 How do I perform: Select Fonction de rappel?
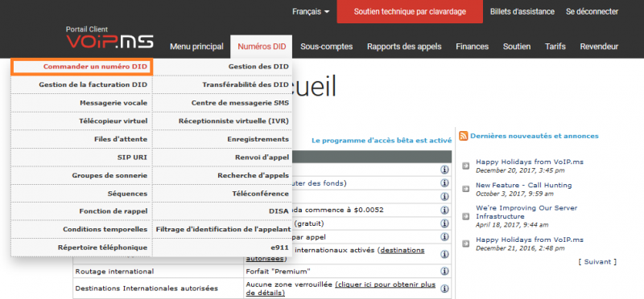pos(82,211)
